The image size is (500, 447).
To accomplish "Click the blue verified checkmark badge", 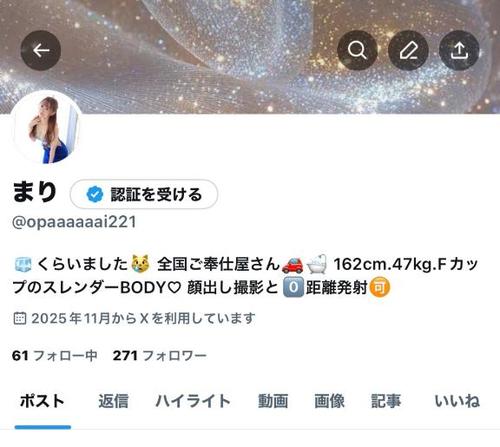I will coord(95,194).
